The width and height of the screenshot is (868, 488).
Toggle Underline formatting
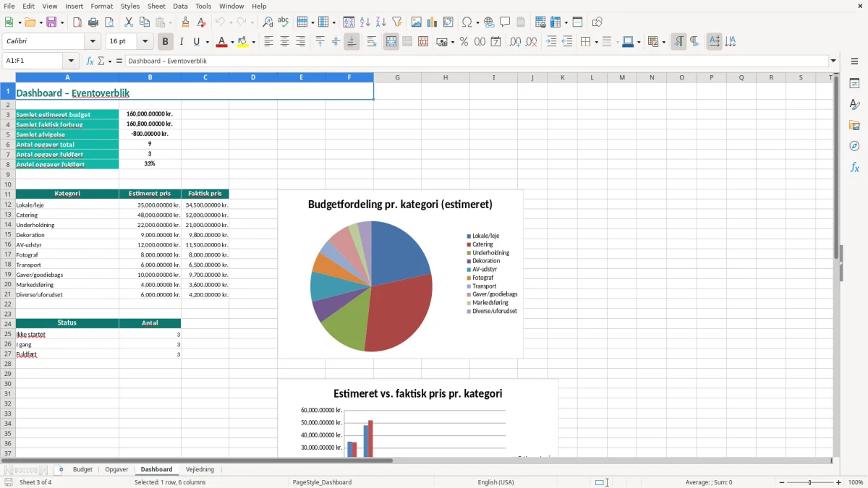[197, 42]
